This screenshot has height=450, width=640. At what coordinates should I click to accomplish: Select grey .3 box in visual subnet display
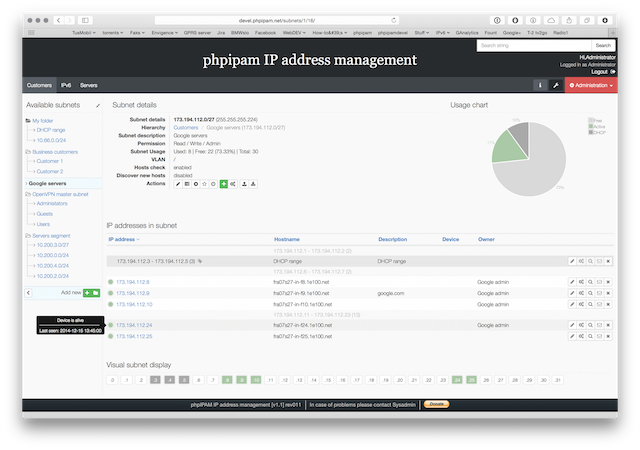point(155,380)
